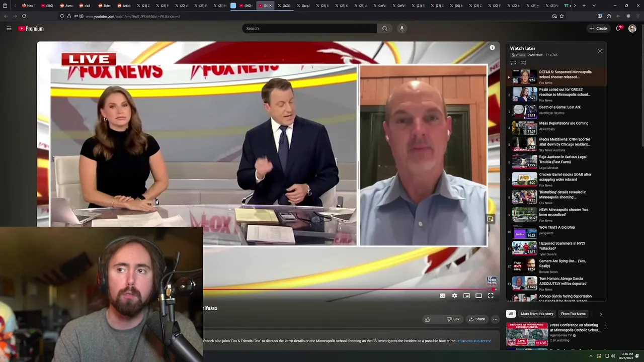This screenshot has height=362, width=644.
Task: Open options for Press Conference video
Action: (x=605, y=326)
